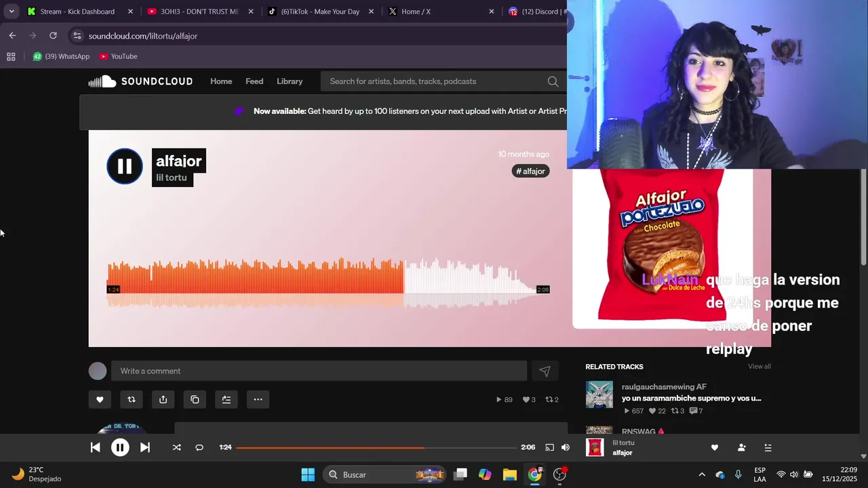Go to SoundCloud home via the logo
Viewport: 868px width, 488px height.
(140, 81)
